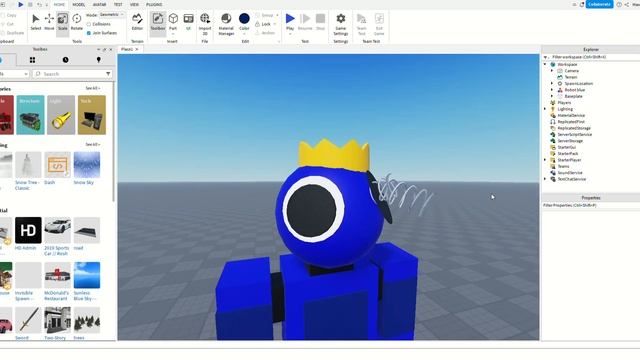Open the UI insert button

click(x=188, y=22)
